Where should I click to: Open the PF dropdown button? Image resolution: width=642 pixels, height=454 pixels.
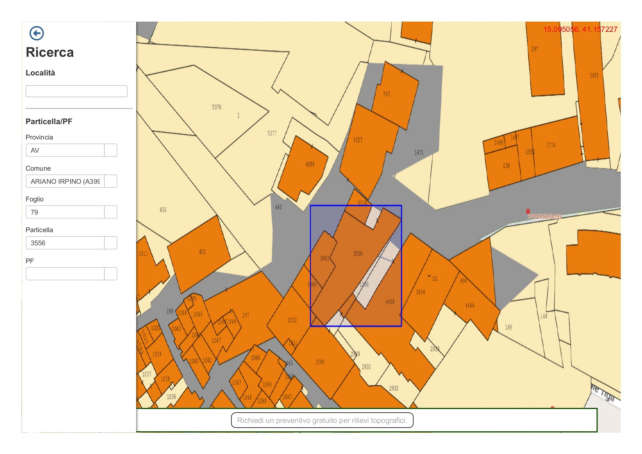pos(111,274)
